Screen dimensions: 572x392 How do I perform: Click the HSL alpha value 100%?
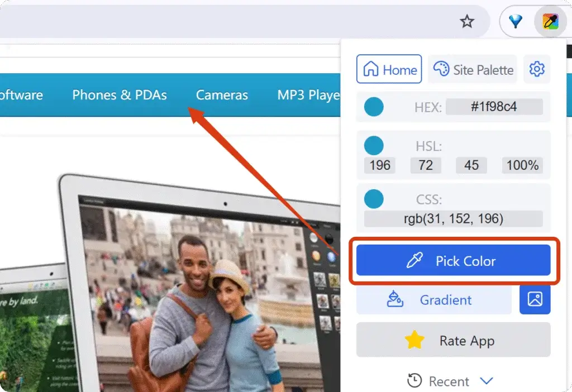point(522,165)
